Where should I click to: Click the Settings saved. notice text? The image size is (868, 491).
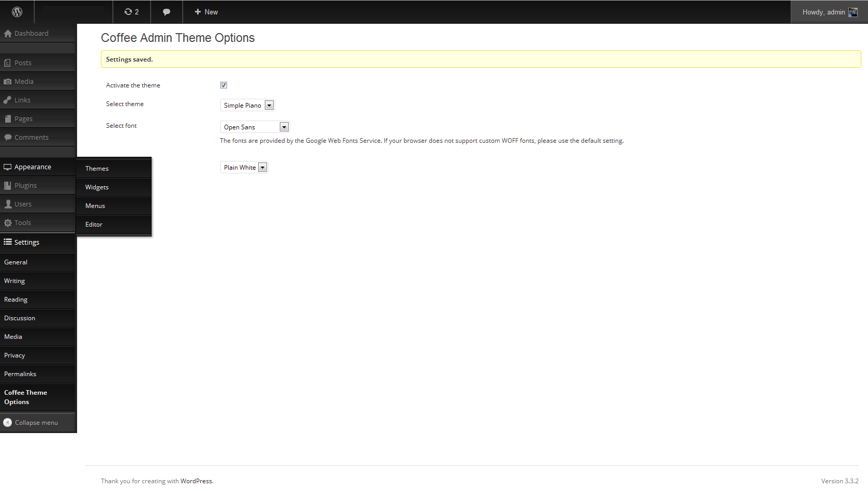[129, 59]
